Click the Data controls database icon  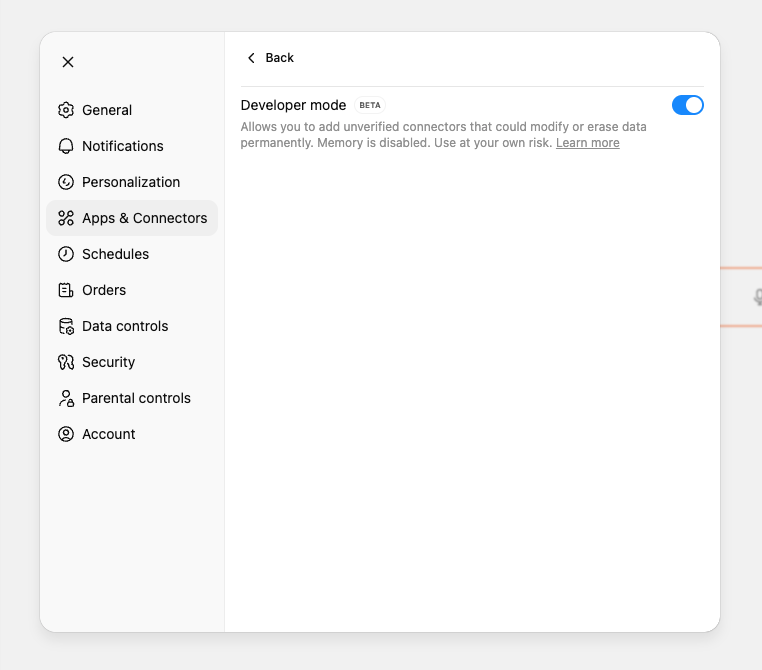(x=66, y=326)
